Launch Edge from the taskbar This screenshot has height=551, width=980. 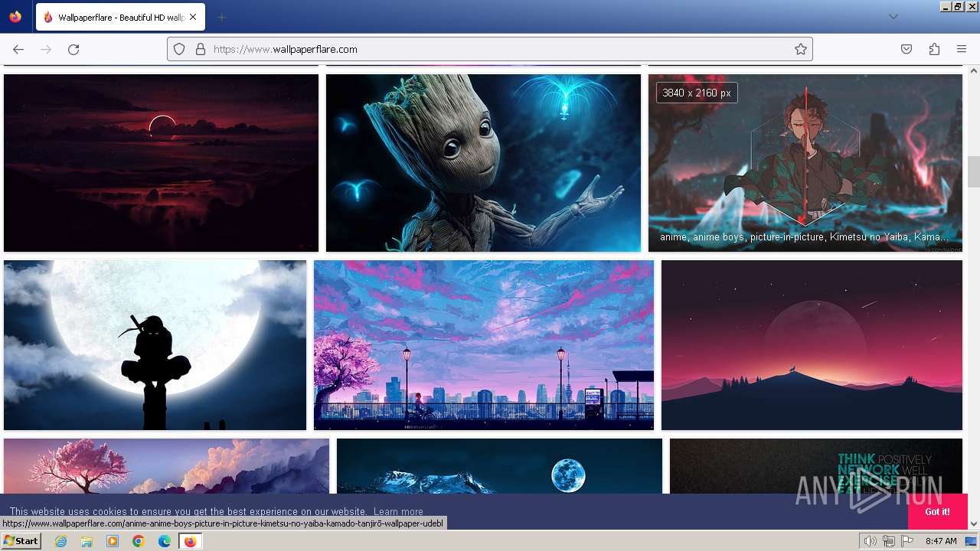point(165,541)
